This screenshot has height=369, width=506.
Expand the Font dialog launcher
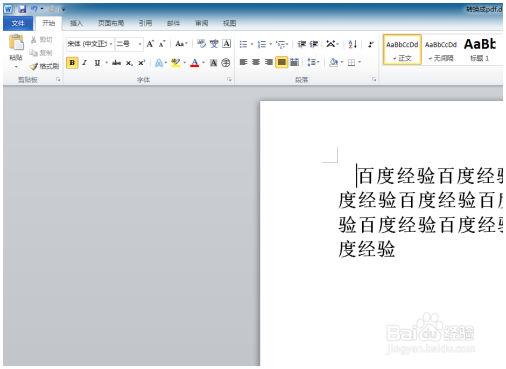pyautogui.click(x=229, y=79)
